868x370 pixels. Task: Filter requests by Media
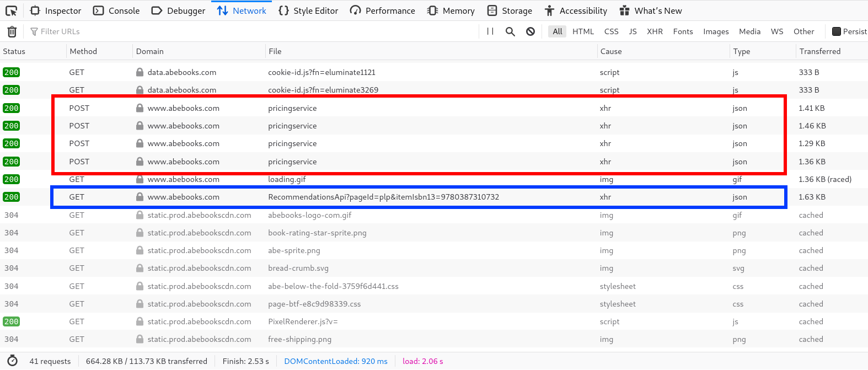(750, 31)
